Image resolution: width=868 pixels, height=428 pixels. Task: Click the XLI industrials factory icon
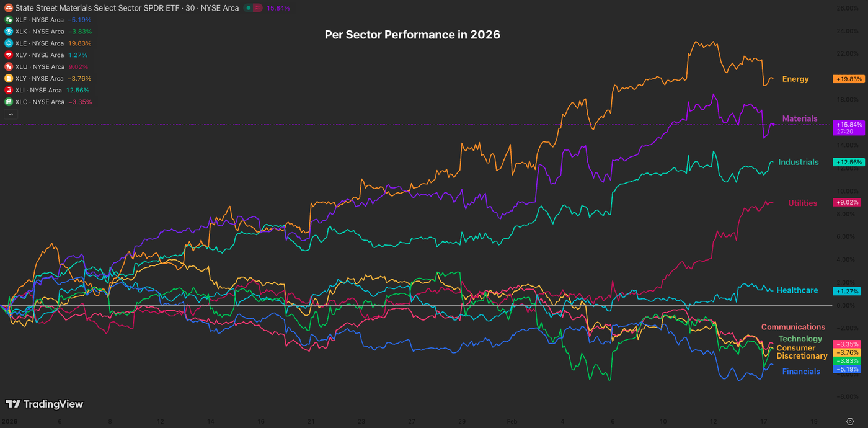[x=9, y=90]
